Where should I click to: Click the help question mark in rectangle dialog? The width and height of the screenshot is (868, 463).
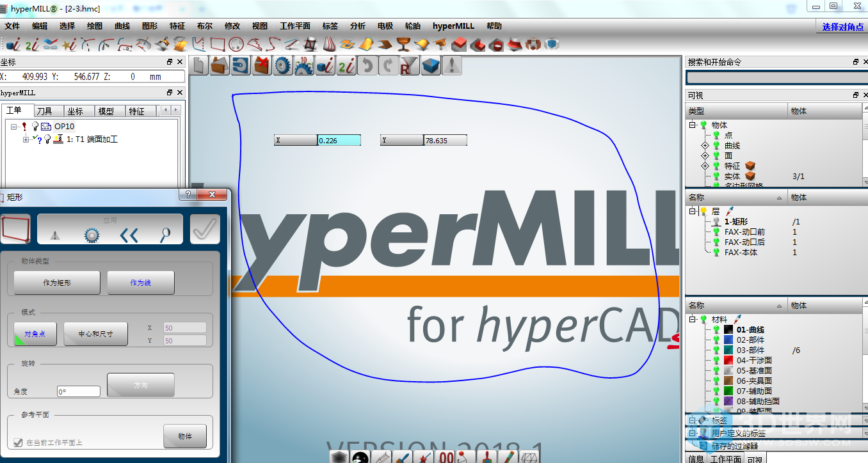(x=188, y=194)
